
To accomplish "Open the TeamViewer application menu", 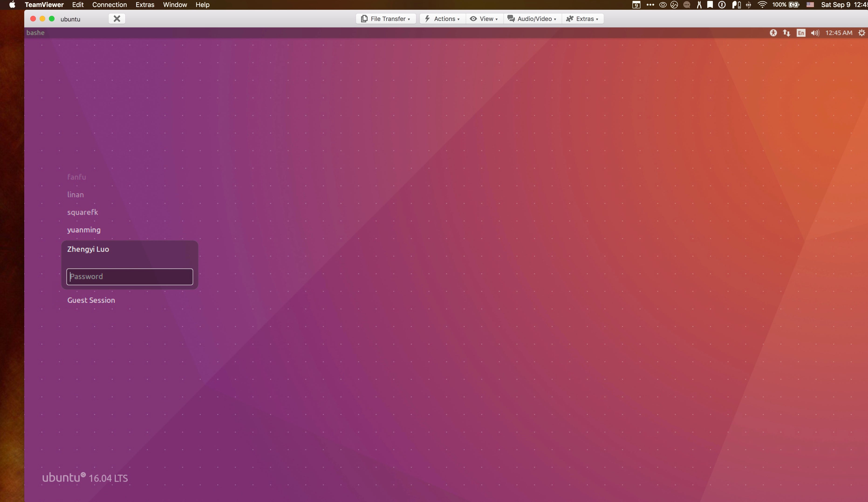I will pos(44,4).
